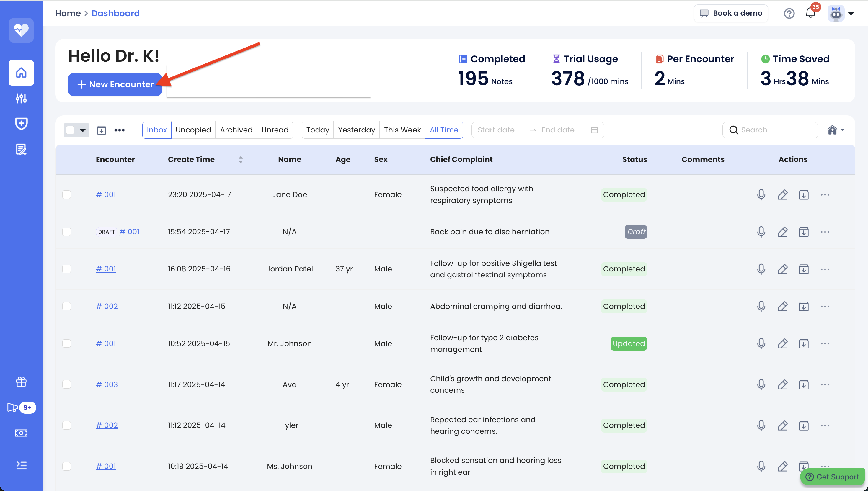This screenshot has width=868, height=491.
Task: Open the Book a demo button
Action: click(730, 13)
